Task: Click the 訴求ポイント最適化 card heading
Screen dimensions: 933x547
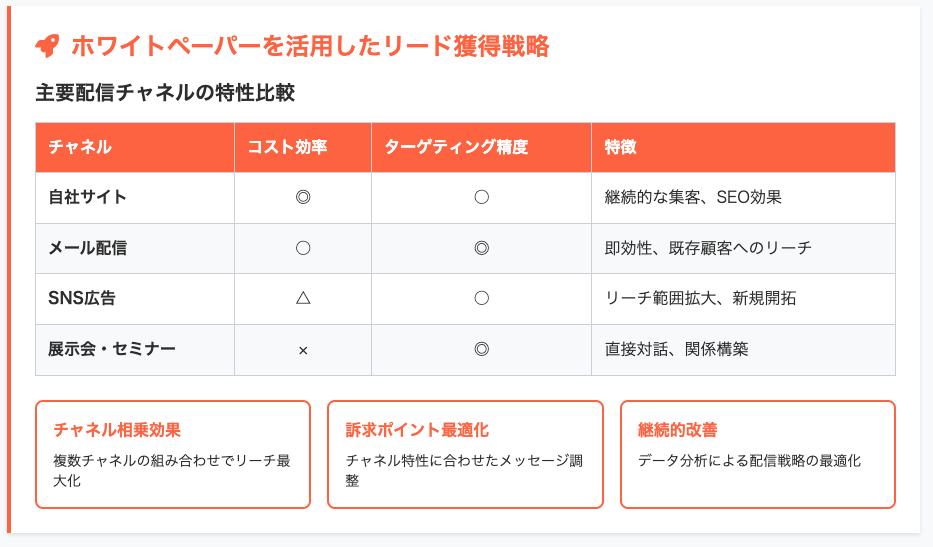Action: tap(417, 430)
